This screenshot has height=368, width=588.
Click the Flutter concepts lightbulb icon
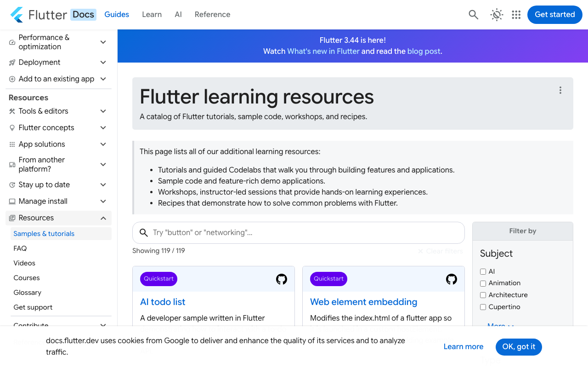point(12,128)
